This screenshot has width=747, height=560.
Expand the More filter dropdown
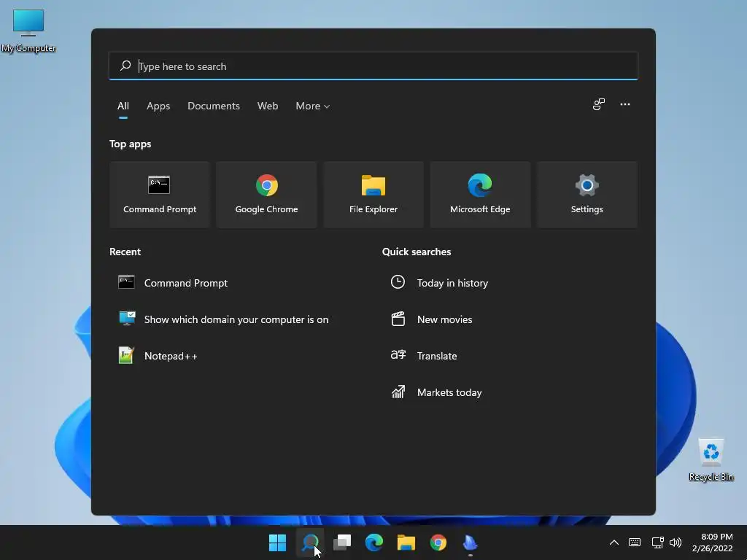point(312,106)
